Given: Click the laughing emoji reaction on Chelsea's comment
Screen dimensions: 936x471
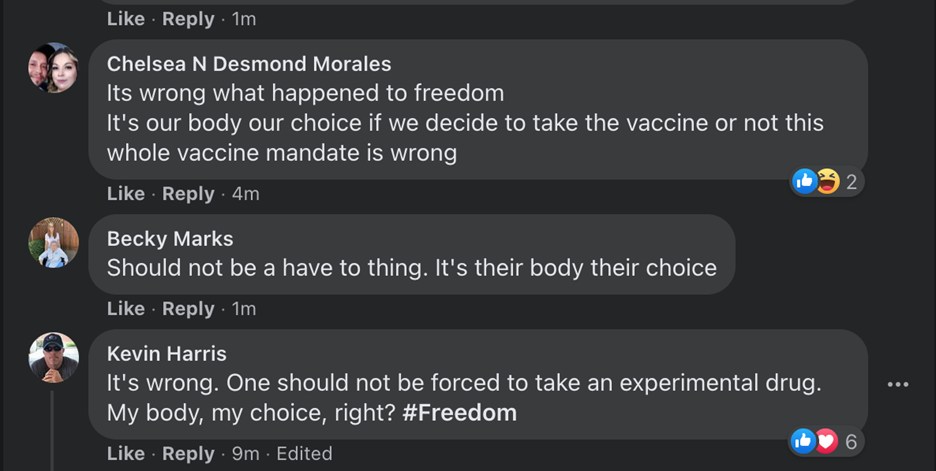Looking at the screenshot, I should [x=826, y=181].
